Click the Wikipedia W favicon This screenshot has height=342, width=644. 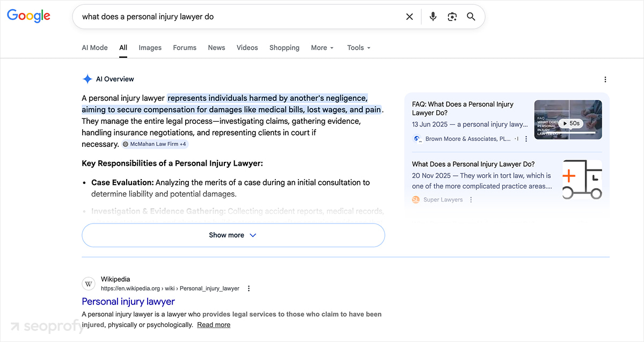[89, 284]
